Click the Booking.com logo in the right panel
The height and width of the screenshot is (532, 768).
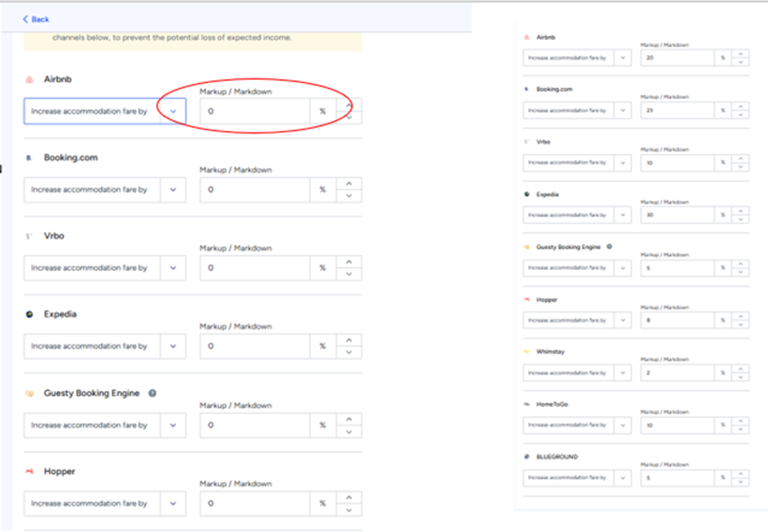point(527,89)
